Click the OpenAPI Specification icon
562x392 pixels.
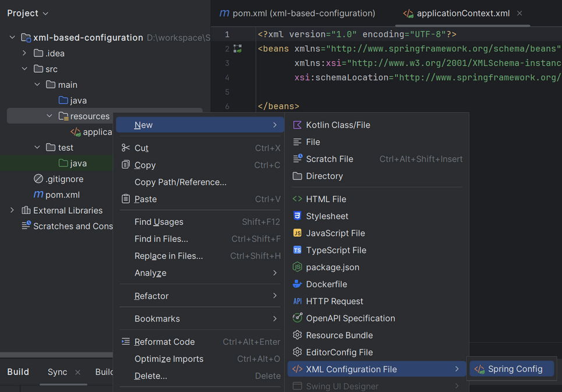[x=298, y=318]
